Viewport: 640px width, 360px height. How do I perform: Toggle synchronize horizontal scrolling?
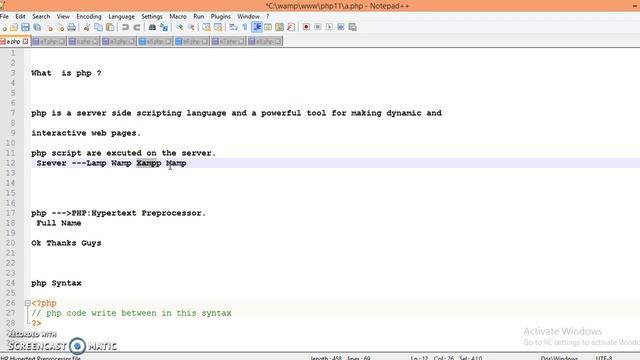(218, 27)
